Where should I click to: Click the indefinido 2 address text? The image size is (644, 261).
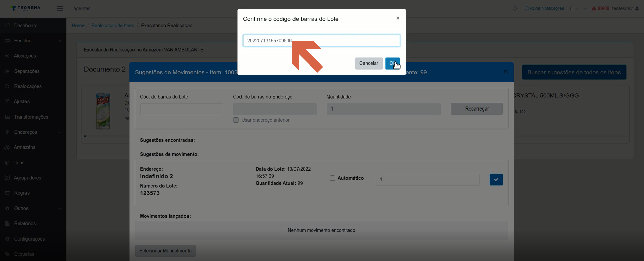coord(156,176)
